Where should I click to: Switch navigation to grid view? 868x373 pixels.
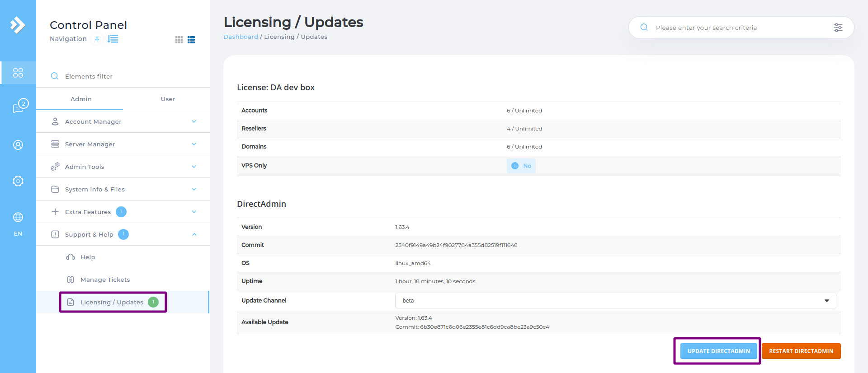point(179,40)
